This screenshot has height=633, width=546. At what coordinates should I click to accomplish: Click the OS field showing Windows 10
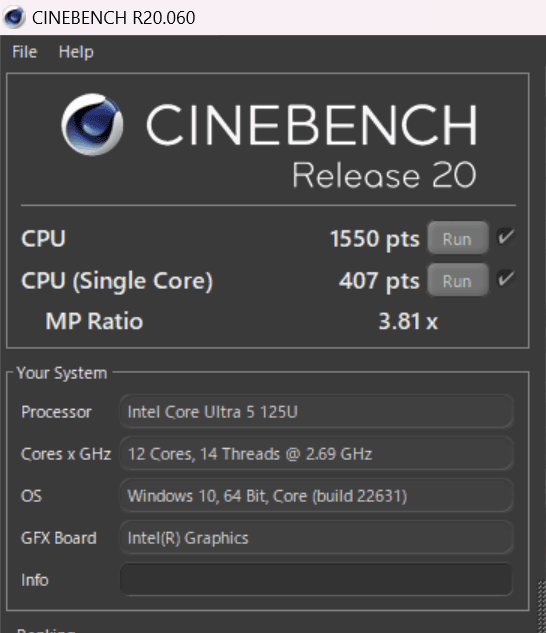click(316, 496)
